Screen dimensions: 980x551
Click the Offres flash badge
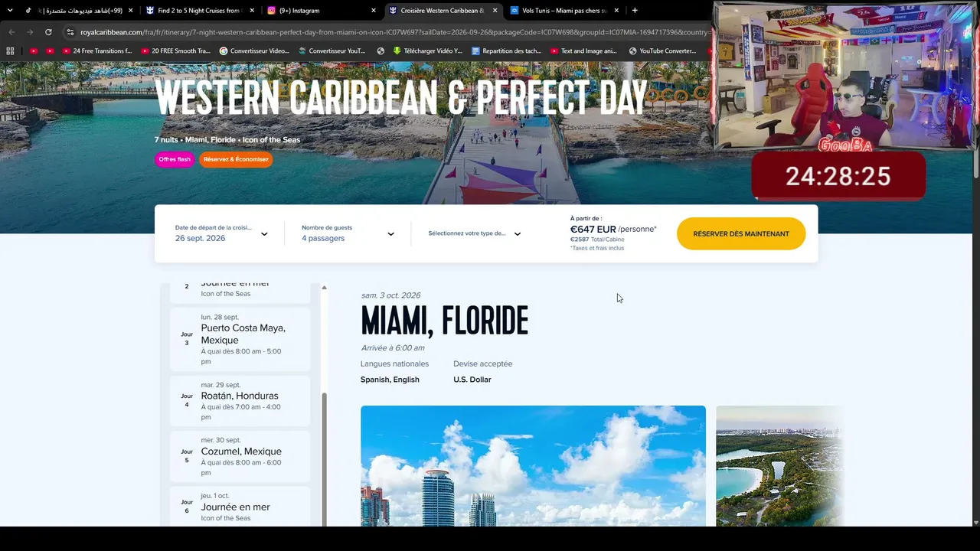click(x=175, y=159)
